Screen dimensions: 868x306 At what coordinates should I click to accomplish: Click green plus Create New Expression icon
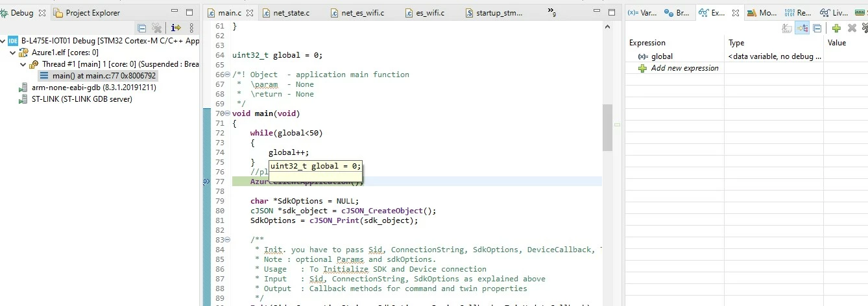(837, 28)
